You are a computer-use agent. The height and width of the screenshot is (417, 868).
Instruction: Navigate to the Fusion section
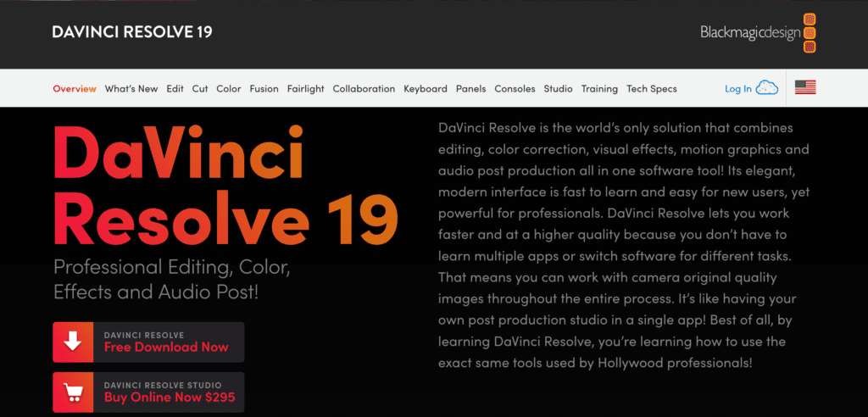[264, 89]
